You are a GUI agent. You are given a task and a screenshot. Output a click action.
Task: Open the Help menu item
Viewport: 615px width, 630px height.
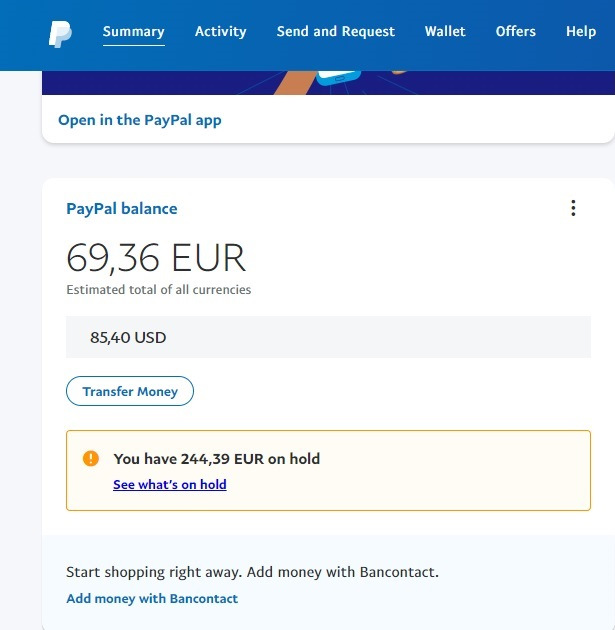point(581,31)
